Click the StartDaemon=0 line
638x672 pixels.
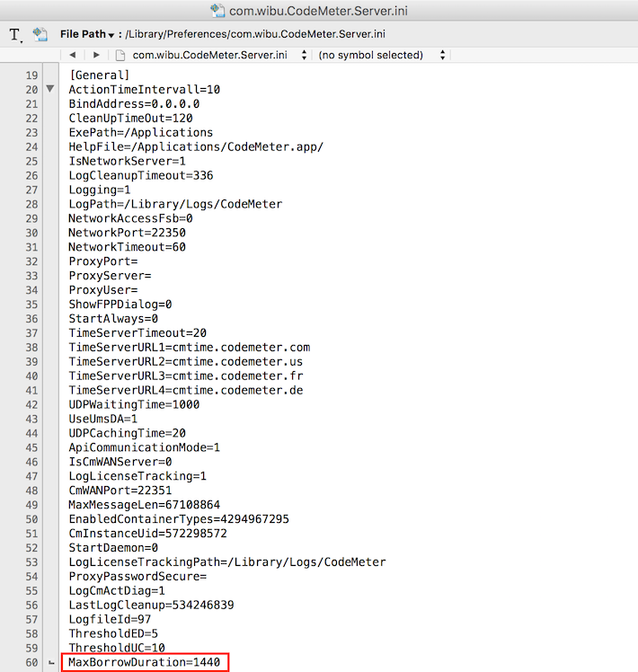tap(113, 548)
